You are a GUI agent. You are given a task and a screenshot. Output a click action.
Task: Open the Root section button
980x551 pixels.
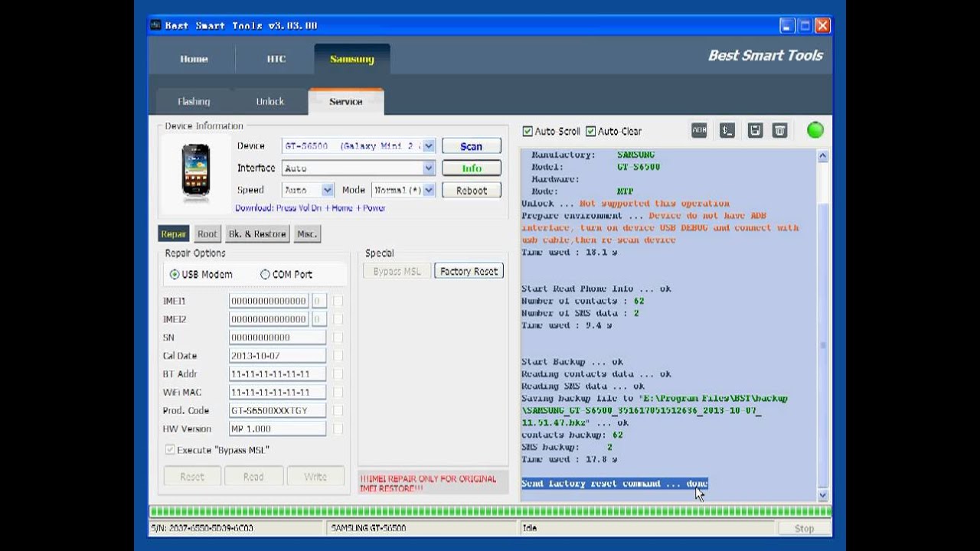pos(207,234)
